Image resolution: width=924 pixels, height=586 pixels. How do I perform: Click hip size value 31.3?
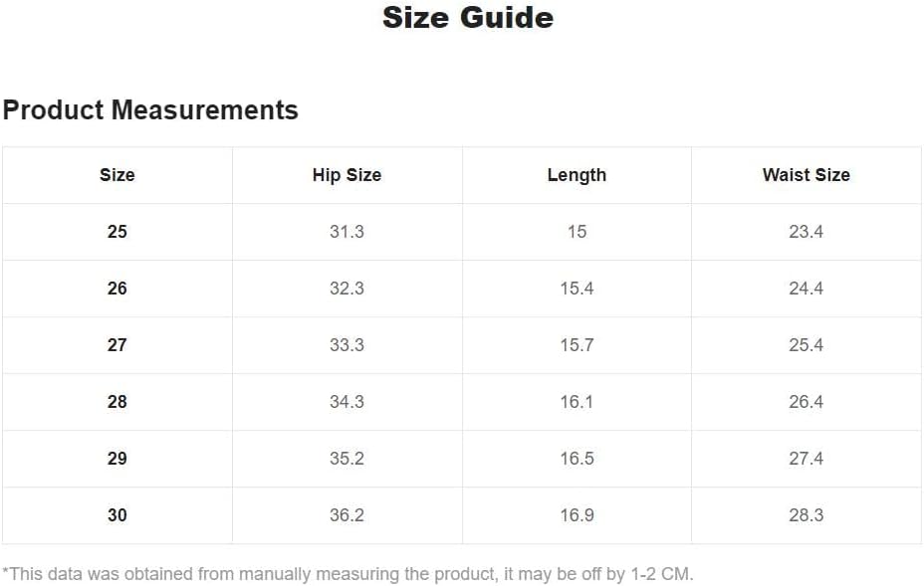346,232
